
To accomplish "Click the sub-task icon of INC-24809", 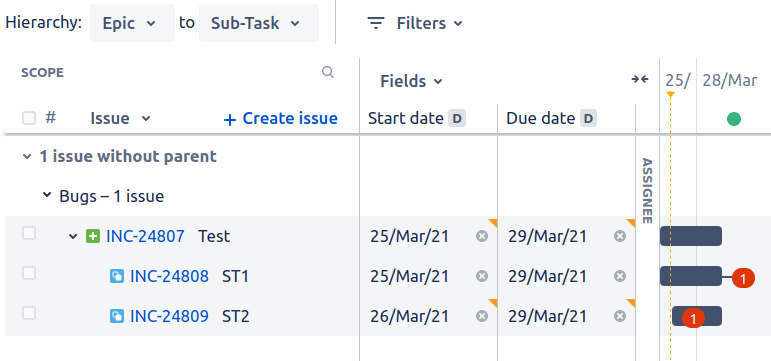I will click(x=117, y=316).
